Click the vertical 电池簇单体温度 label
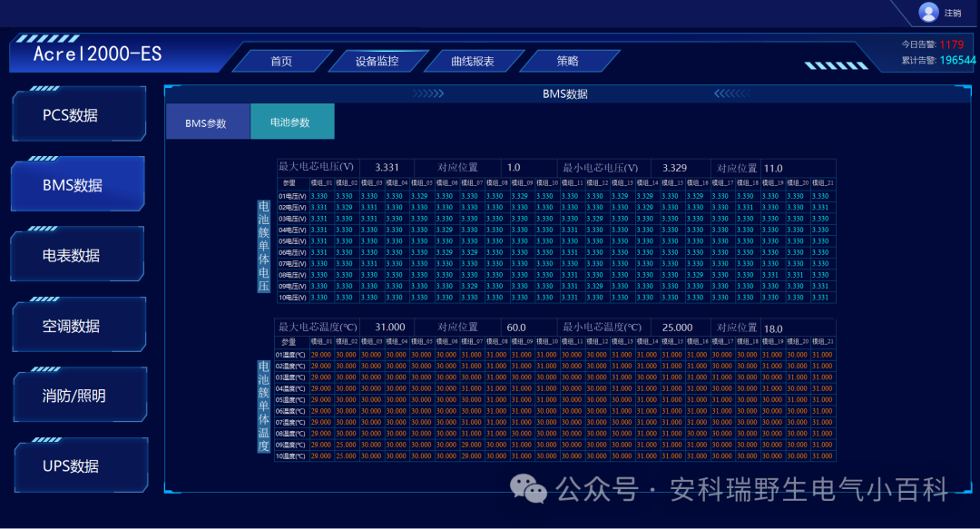Screen dimensions: 980x529 pos(264,407)
